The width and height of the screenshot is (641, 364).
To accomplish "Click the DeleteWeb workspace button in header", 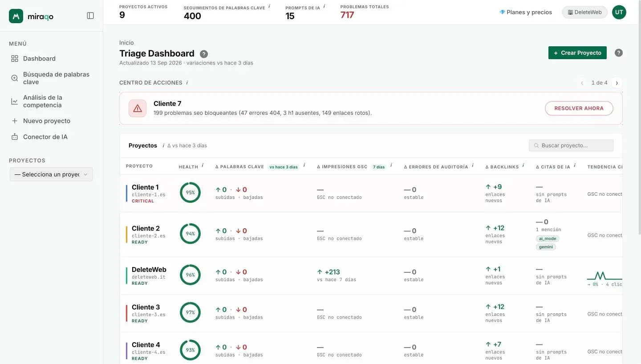I will 584,12.
